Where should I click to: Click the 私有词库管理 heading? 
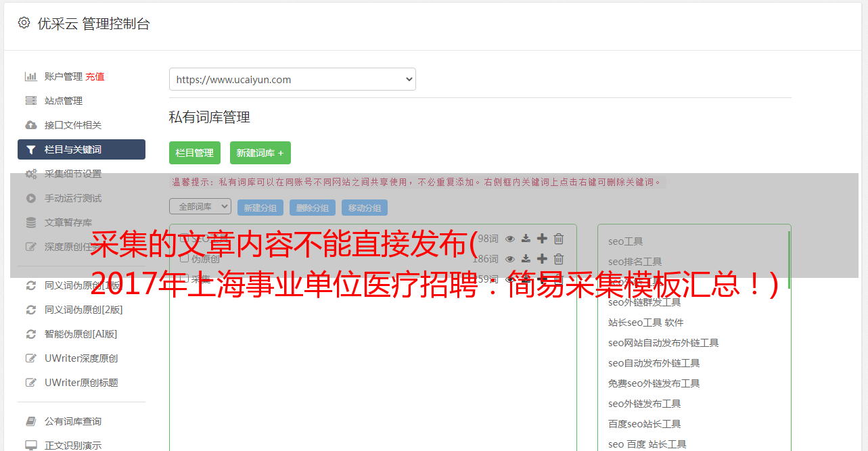click(x=210, y=117)
